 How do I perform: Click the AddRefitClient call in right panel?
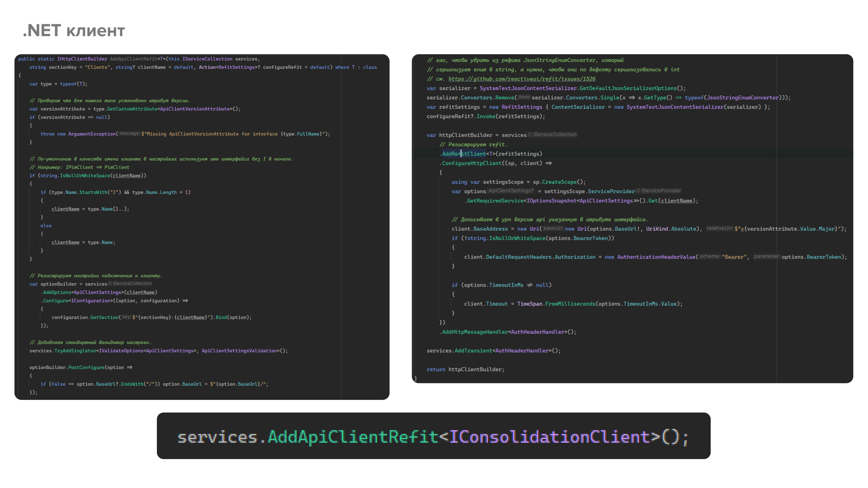point(464,154)
